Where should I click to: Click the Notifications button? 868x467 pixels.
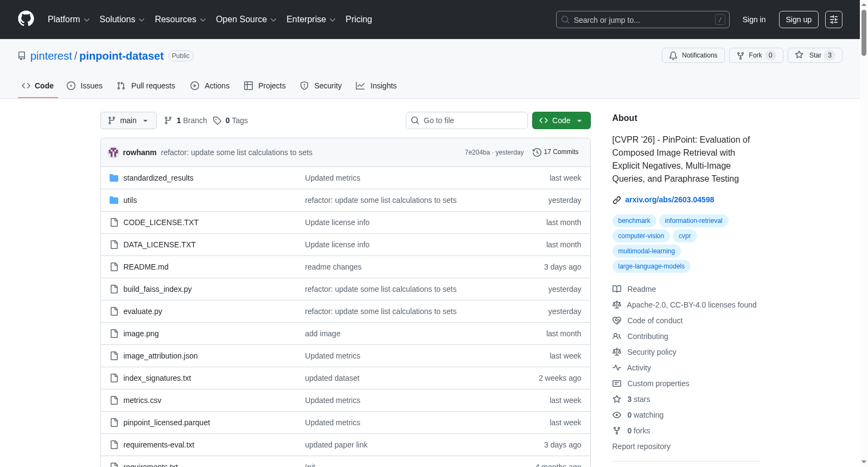pyautogui.click(x=693, y=55)
